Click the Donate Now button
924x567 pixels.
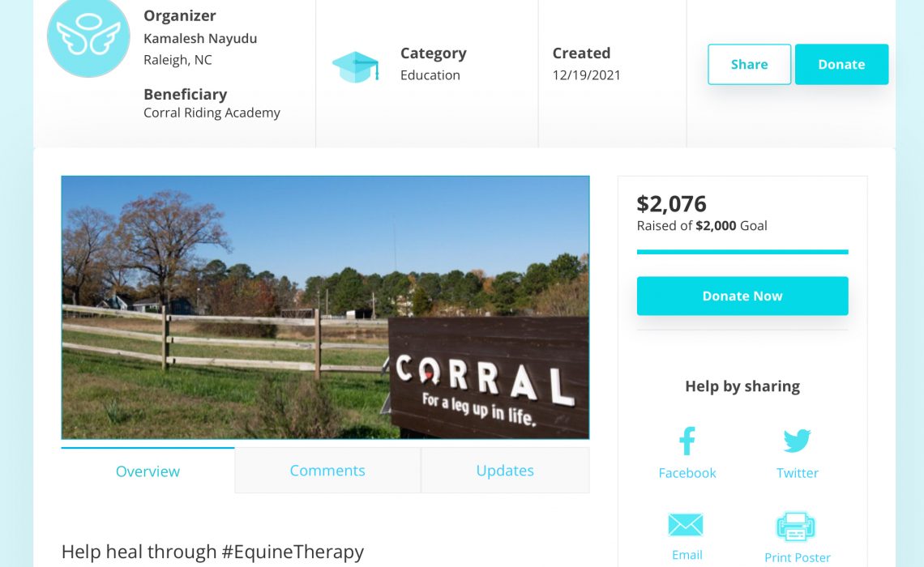tap(742, 296)
